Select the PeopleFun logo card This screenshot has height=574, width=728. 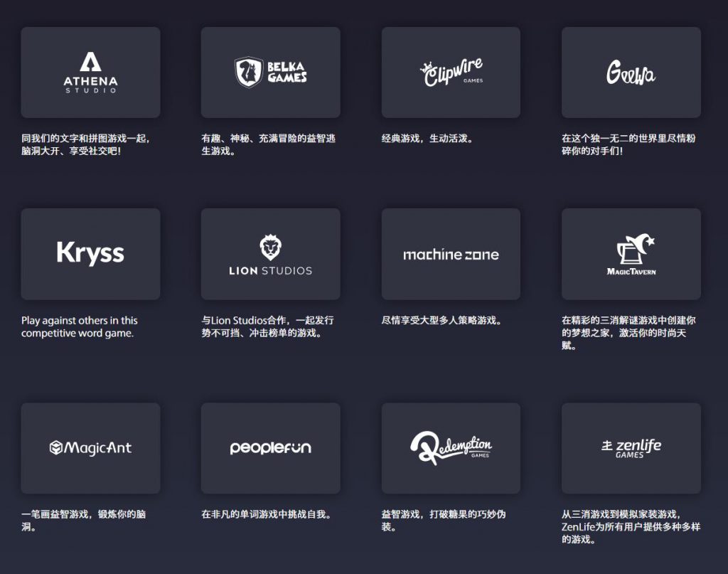(x=271, y=448)
